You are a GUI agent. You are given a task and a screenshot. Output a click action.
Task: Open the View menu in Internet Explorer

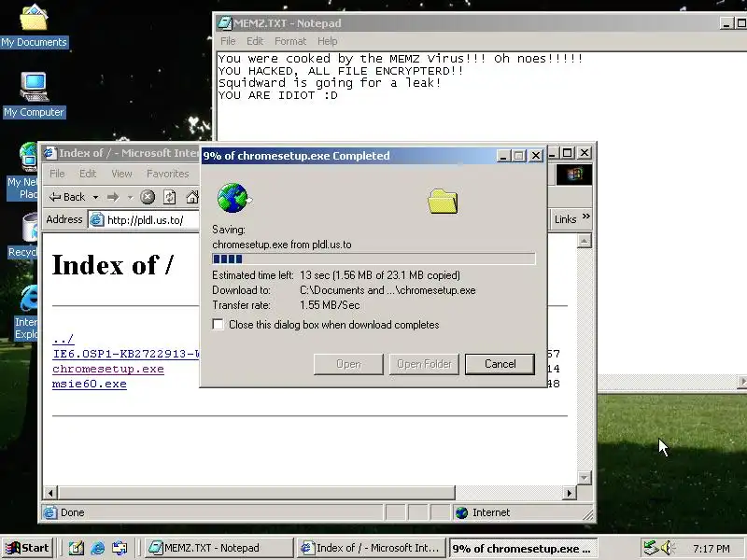(121, 174)
